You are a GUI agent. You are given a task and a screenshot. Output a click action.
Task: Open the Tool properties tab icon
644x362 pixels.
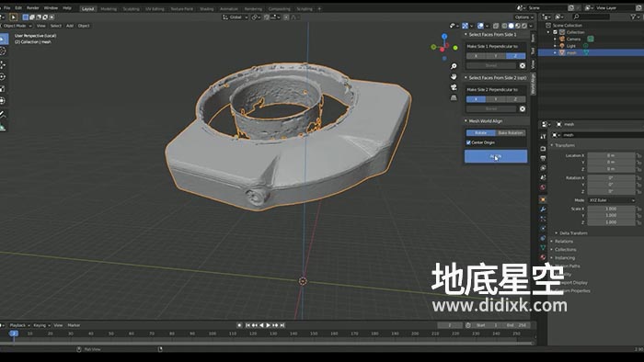tap(543, 137)
